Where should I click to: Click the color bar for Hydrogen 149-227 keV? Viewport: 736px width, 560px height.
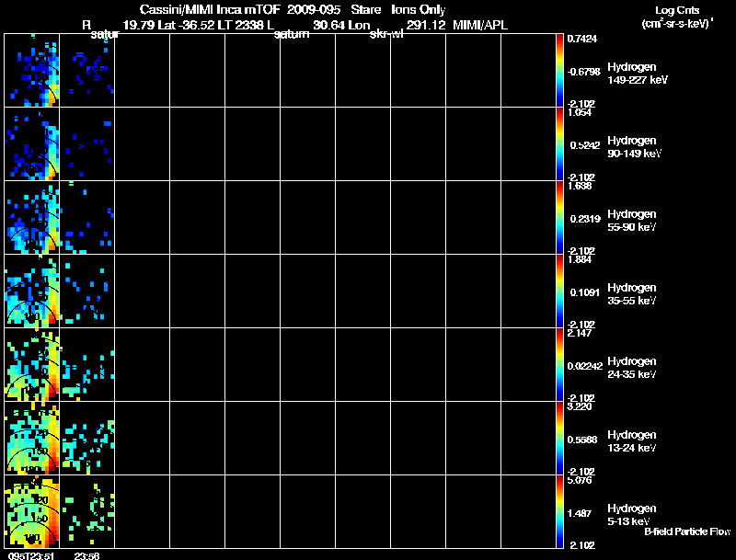point(559,71)
